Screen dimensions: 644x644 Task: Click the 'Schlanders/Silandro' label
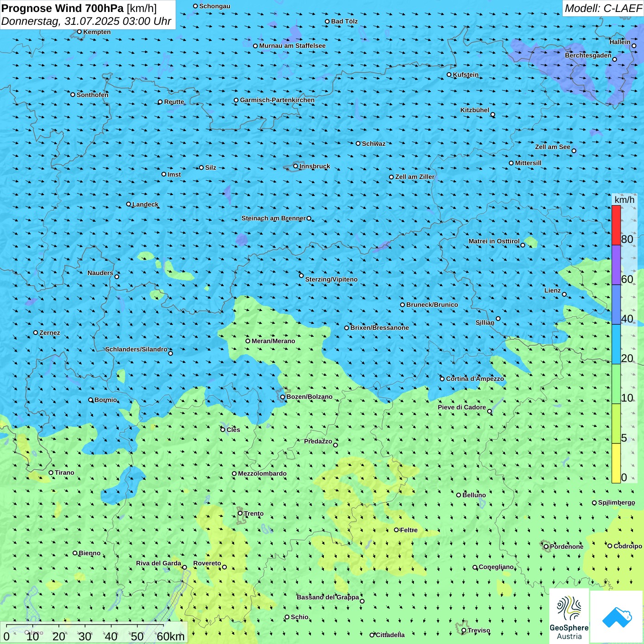pyautogui.click(x=136, y=349)
